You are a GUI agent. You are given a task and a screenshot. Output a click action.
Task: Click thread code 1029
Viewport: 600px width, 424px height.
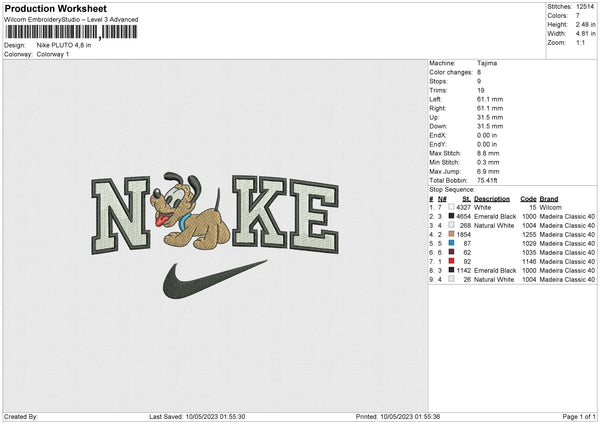click(x=529, y=243)
